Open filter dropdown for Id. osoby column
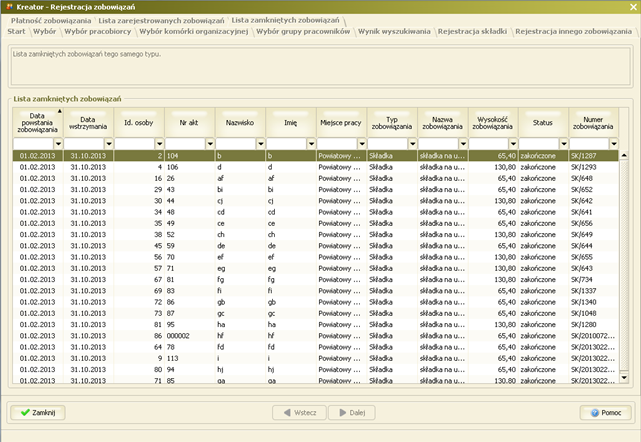Image resolution: width=641 pixels, height=442 pixels. 159,144
